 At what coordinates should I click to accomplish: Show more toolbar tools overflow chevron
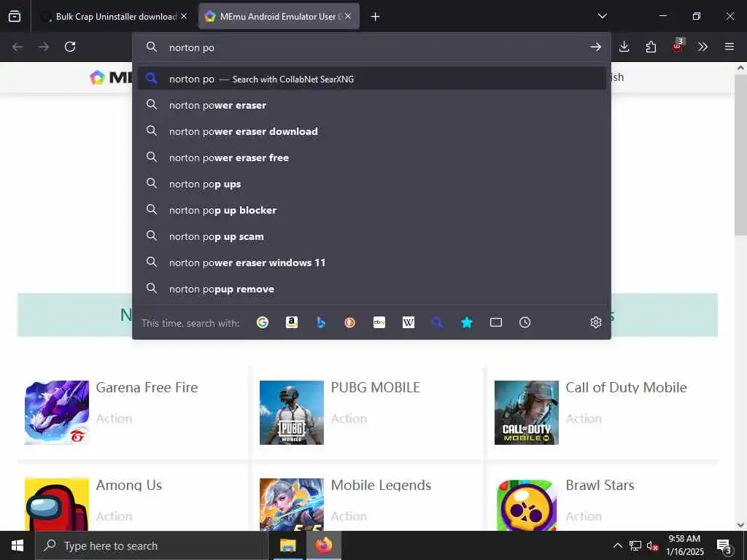(703, 47)
